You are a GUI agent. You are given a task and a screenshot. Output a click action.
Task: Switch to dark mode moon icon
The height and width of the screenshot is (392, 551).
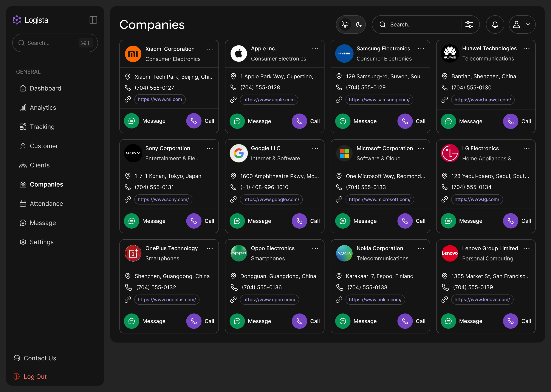[x=359, y=24]
